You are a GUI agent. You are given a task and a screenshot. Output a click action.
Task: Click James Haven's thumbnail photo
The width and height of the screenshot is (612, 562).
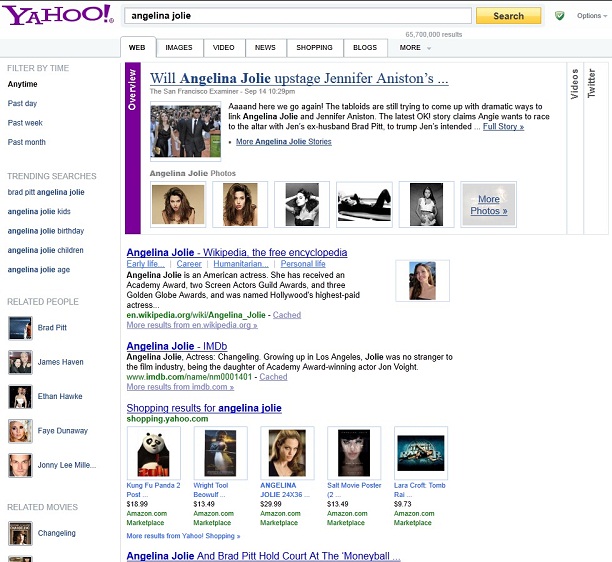(20, 362)
